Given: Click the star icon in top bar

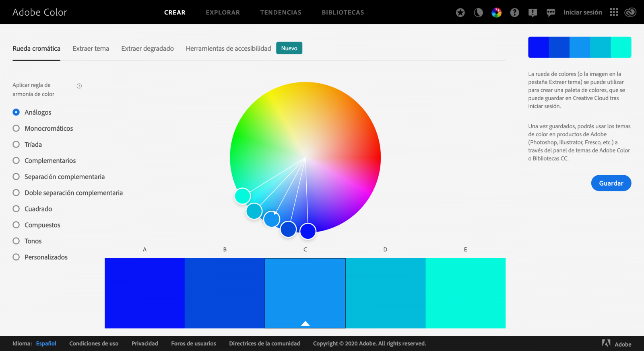Looking at the screenshot, I should (x=460, y=12).
